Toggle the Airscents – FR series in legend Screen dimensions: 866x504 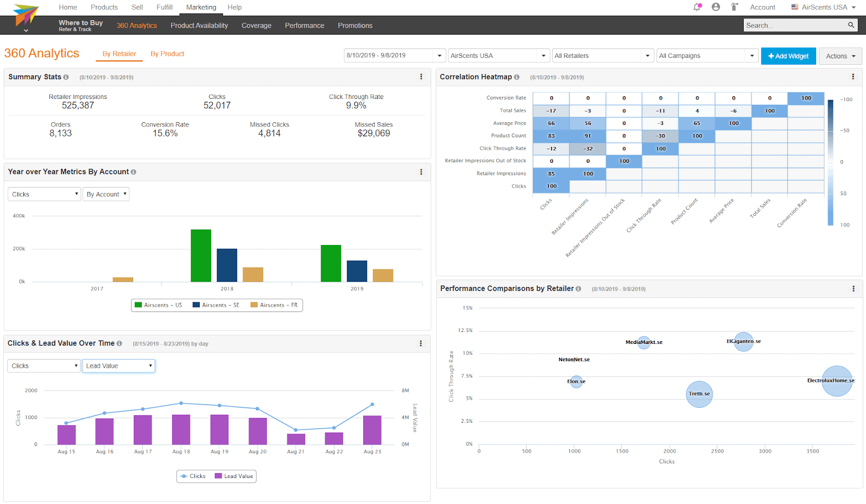(x=274, y=305)
